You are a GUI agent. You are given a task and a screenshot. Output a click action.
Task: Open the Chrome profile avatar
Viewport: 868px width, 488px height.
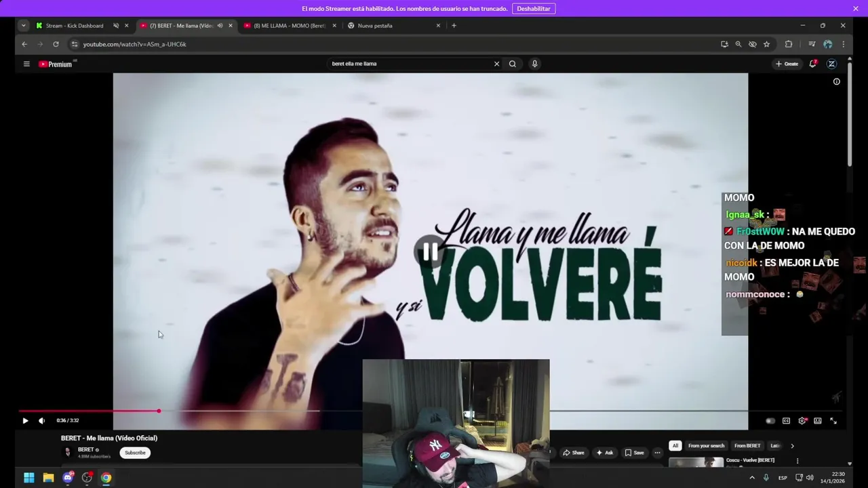point(827,44)
